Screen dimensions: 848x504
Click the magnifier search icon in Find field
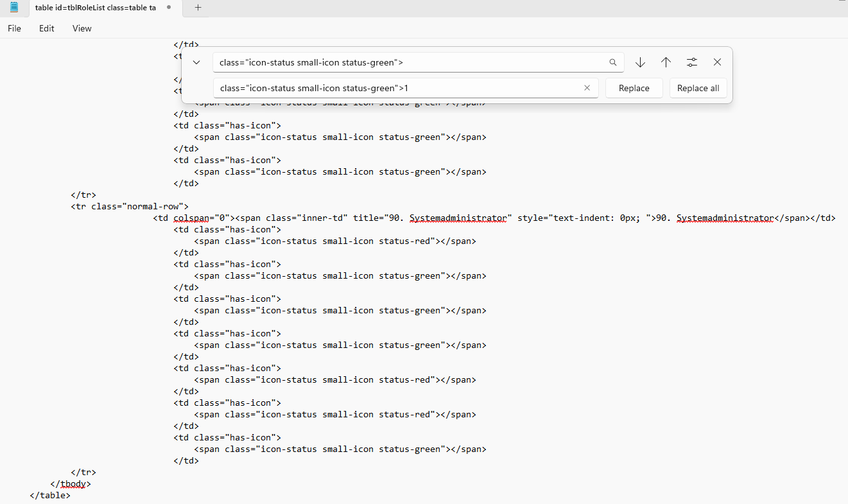coord(613,62)
